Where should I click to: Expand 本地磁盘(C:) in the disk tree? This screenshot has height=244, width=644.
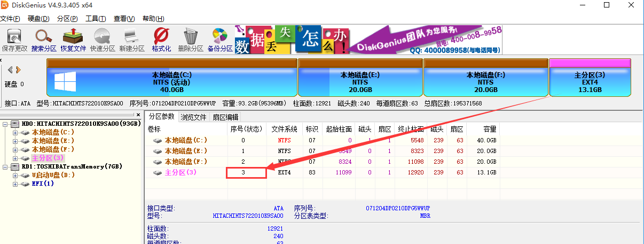(x=15, y=132)
